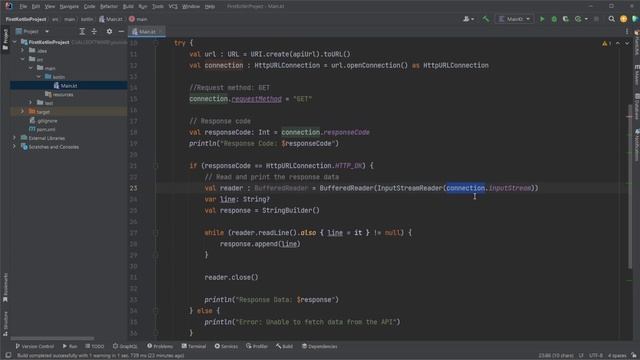Viewport: 640px width, 360px height.
Task: Click '4 spaces' indent setting in status bar
Action: [x=617, y=356]
